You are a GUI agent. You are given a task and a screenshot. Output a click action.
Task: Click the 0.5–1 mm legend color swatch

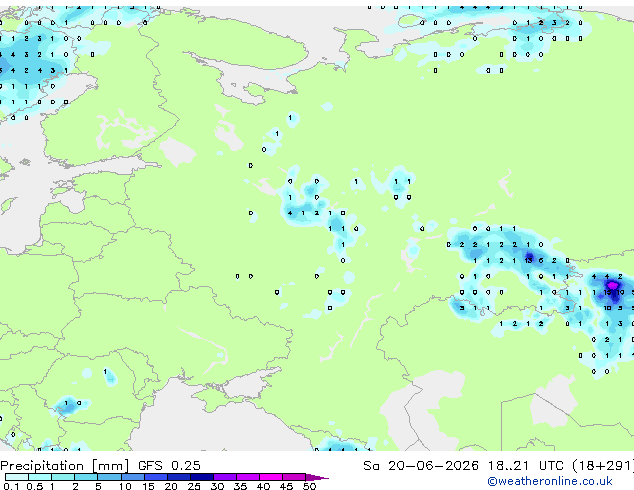pyautogui.click(x=40, y=477)
